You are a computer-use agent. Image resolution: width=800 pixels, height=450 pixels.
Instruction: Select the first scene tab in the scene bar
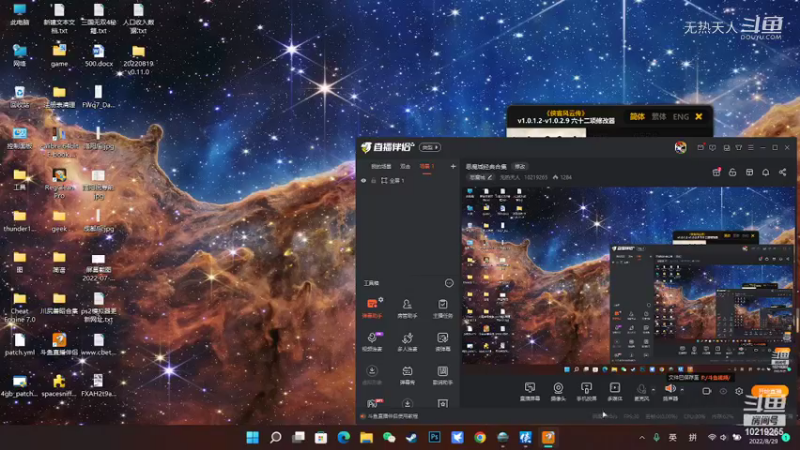coord(381,166)
